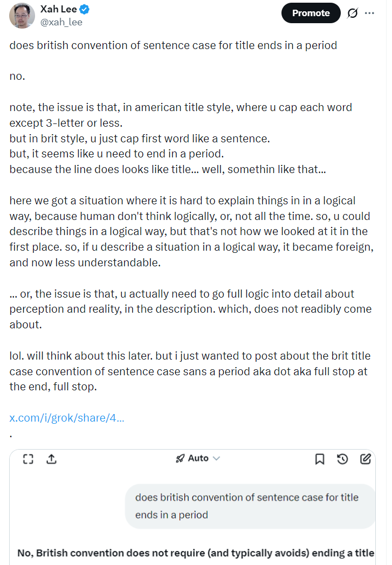The height and width of the screenshot is (565, 392).
Task: Click the blue verified badge
Action: 84,9
